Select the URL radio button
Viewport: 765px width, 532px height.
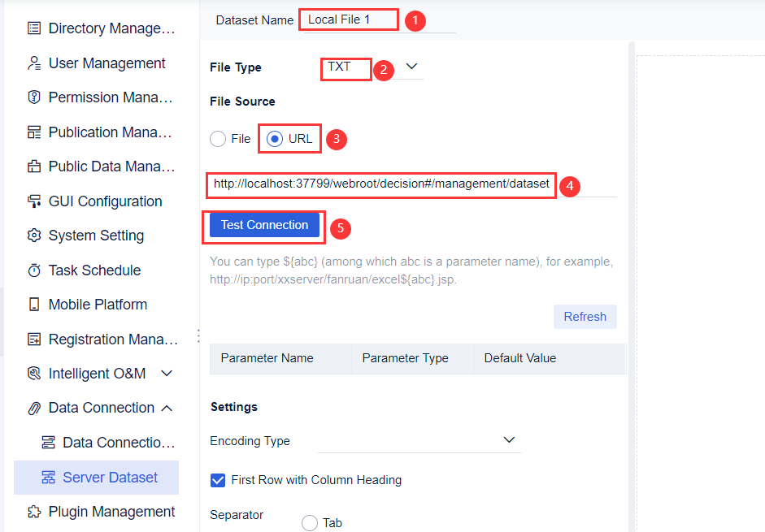tap(275, 139)
